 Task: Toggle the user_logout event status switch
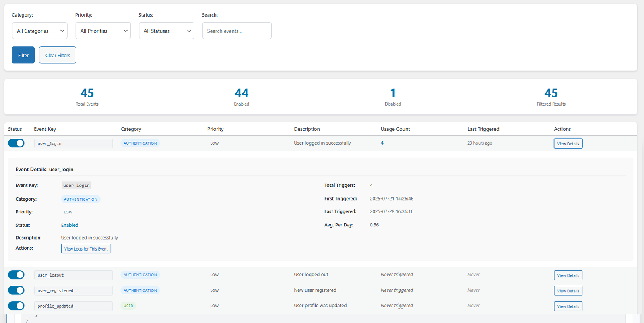click(16, 275)
